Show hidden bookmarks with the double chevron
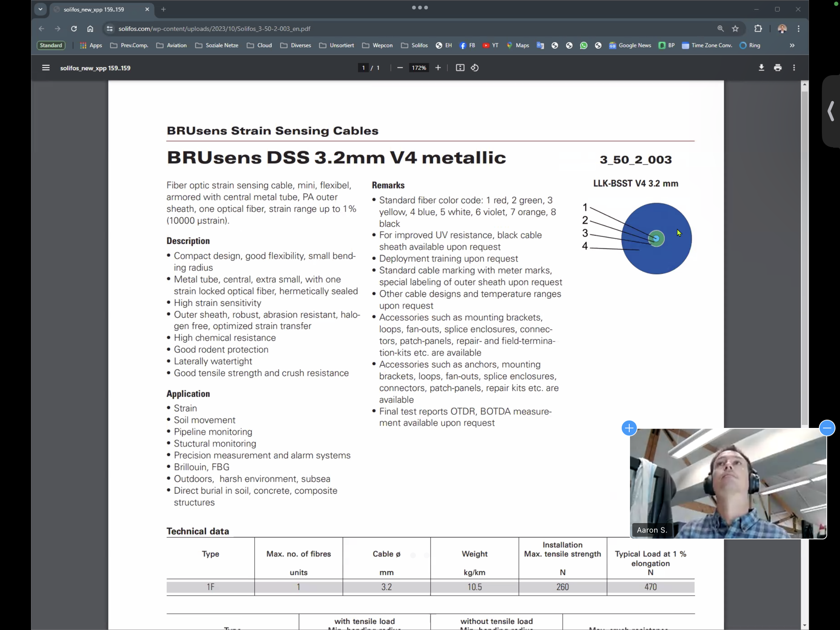Image resolution: width=840 pixels, height=630 pixels. [792, 46]
